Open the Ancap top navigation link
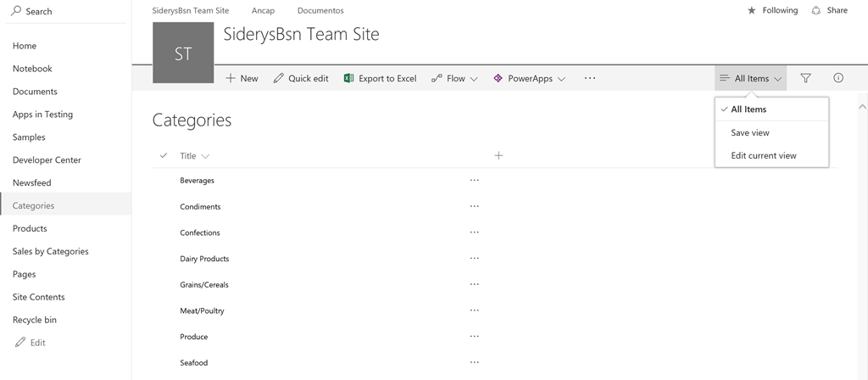The image size is (868, 380). click(x=263, y=10)
